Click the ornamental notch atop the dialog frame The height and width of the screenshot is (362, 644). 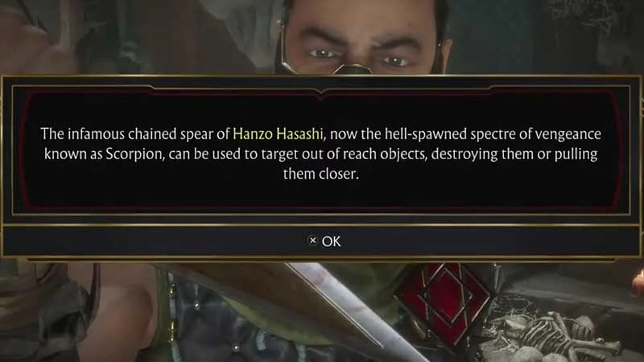[321, 94]
